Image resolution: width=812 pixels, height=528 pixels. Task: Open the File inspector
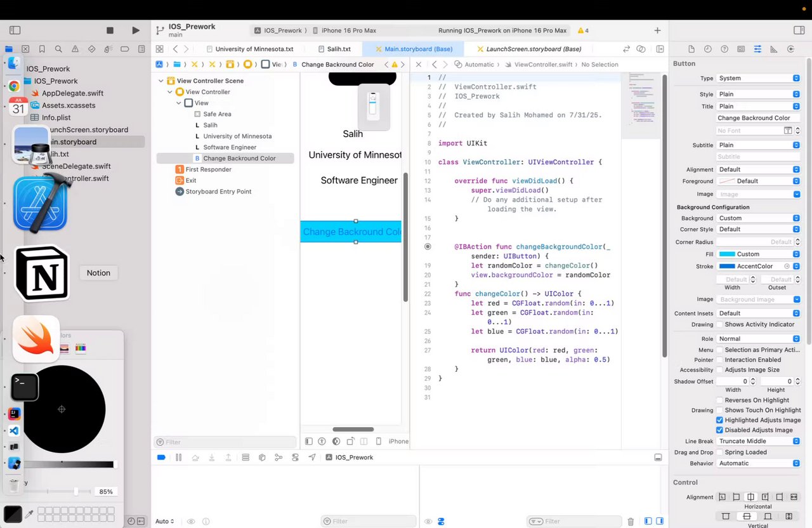691,49
